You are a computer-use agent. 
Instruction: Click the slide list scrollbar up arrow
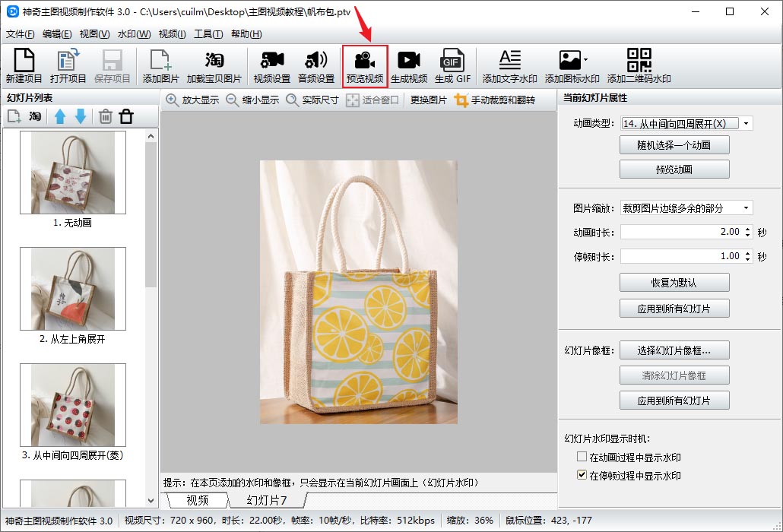click(151, 136)
